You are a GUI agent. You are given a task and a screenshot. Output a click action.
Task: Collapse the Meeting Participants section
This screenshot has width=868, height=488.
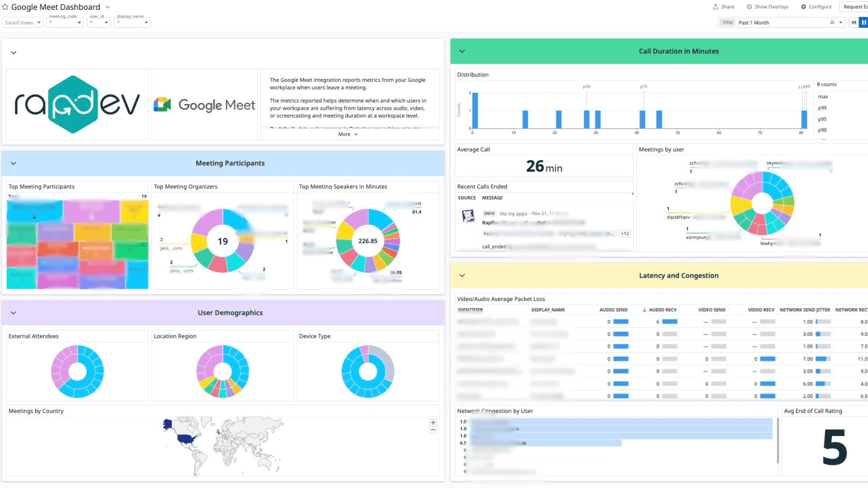point(14,164)
